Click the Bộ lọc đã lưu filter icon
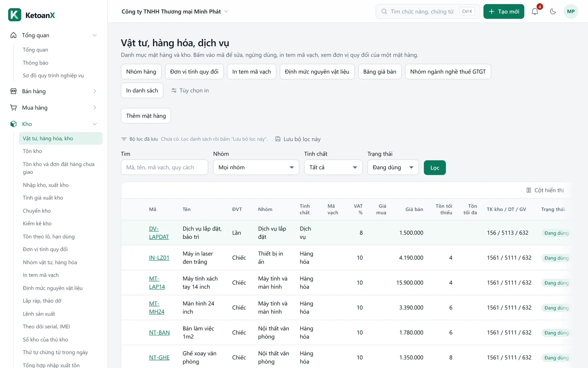The width and height of the screenshot is (588, 368). (124, 139)
